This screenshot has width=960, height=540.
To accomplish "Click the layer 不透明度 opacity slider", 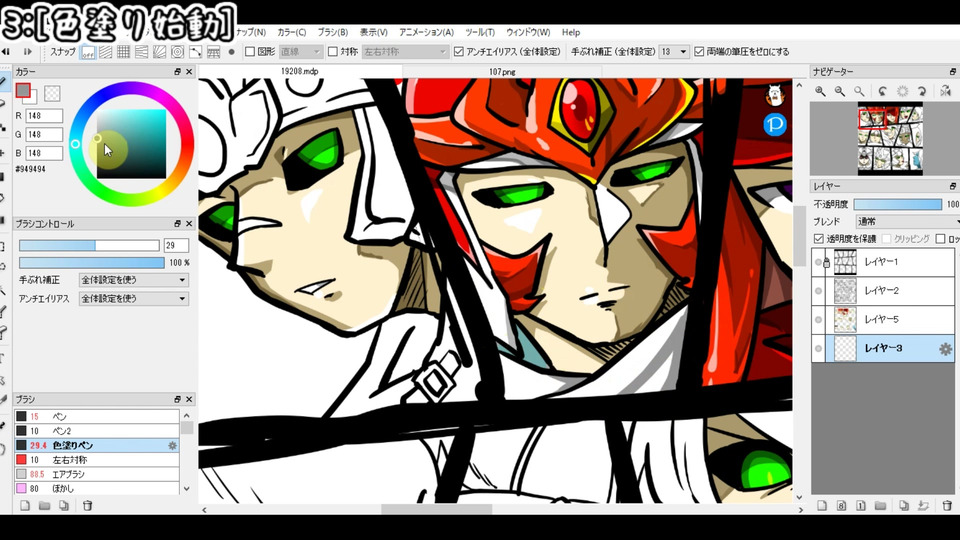I will (x=898, y=204).
